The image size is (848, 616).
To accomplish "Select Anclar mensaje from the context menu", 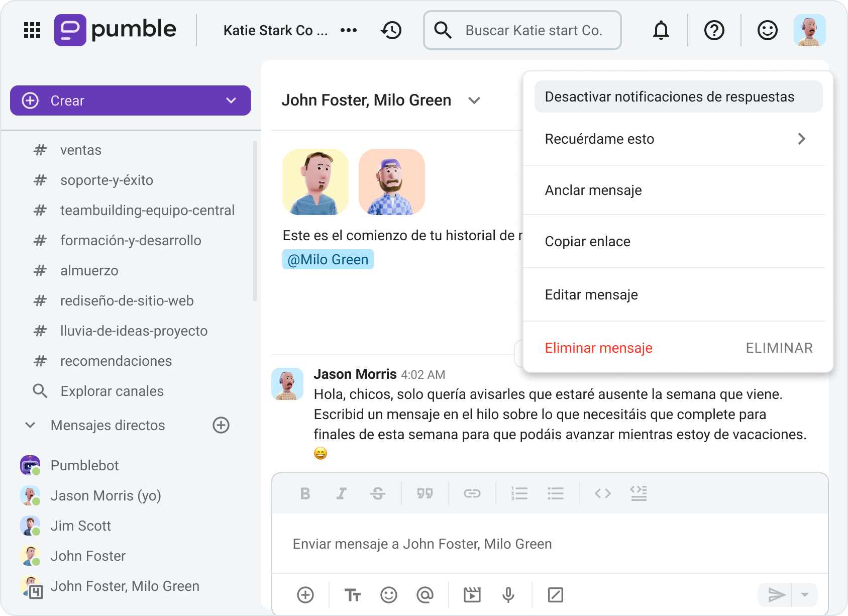I will (593, 190).
